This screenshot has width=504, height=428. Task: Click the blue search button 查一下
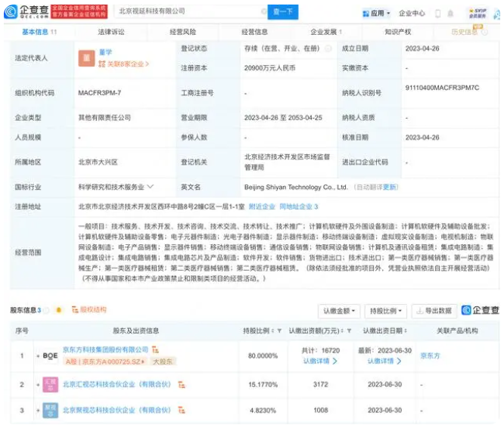point(283,12)
